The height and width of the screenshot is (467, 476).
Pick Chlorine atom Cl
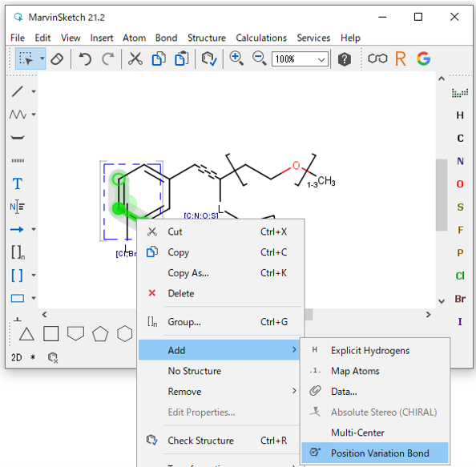point(460,276)
